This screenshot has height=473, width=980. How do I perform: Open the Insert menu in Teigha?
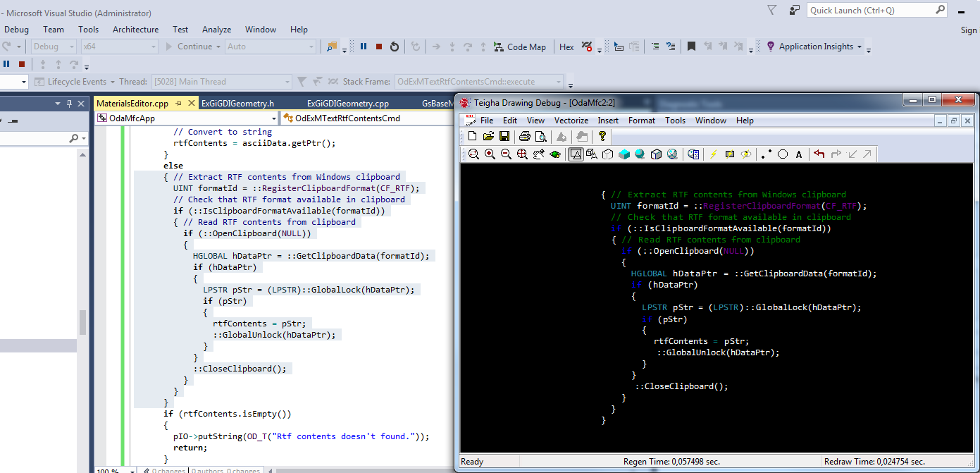[x=608, y=121]
